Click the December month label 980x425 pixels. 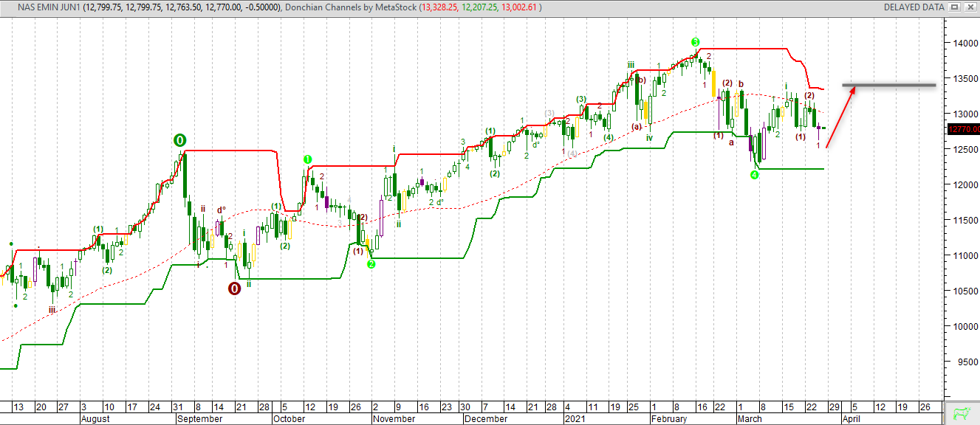pyautogui.click(x=487, y=418)
